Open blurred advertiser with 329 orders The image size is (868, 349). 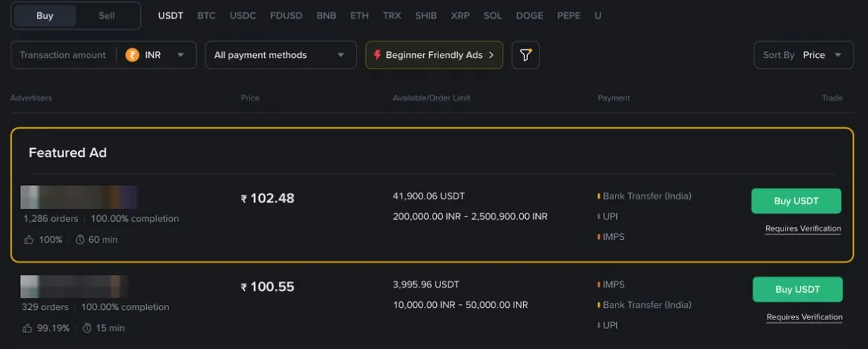tap(75, 287)
